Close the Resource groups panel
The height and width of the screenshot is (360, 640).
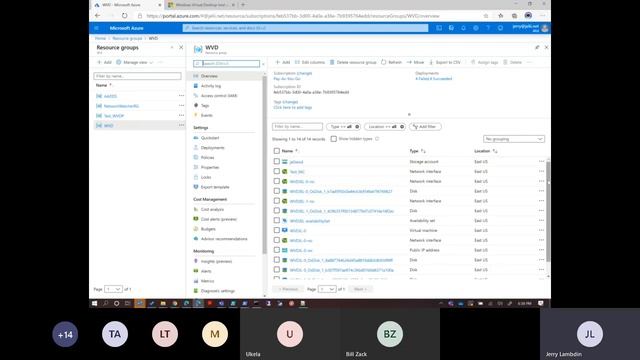click(181, 47)
